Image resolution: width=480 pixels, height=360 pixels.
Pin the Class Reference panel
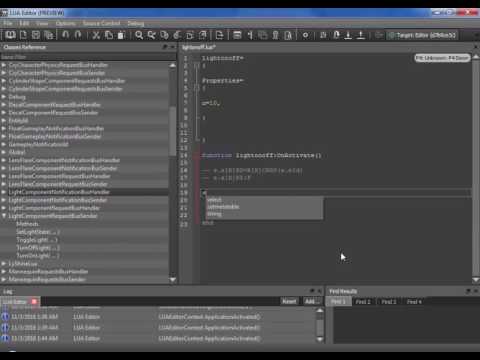[165, 47]
